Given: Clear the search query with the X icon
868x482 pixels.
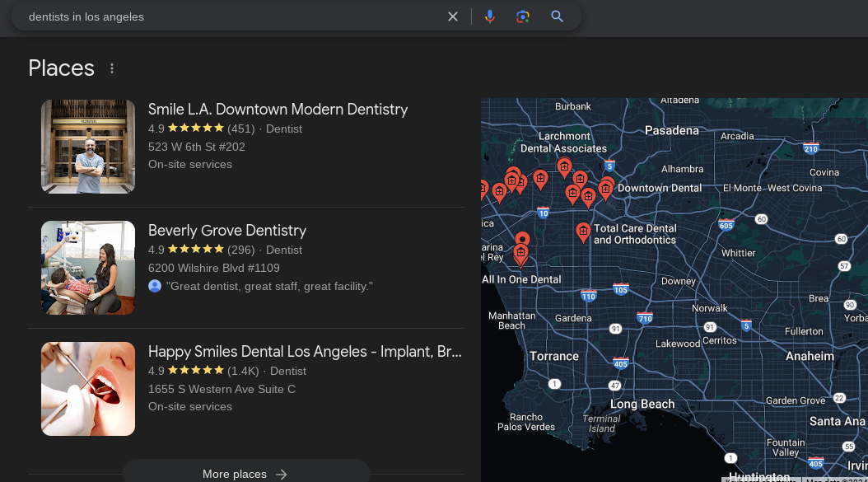Looking at the screenshot, I should pyautogui.click(x=453, y=16).
